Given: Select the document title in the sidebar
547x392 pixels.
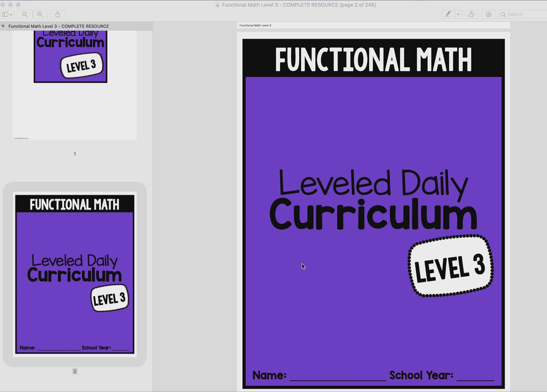Looking at the screenshot, I should [x=59, y=26].
